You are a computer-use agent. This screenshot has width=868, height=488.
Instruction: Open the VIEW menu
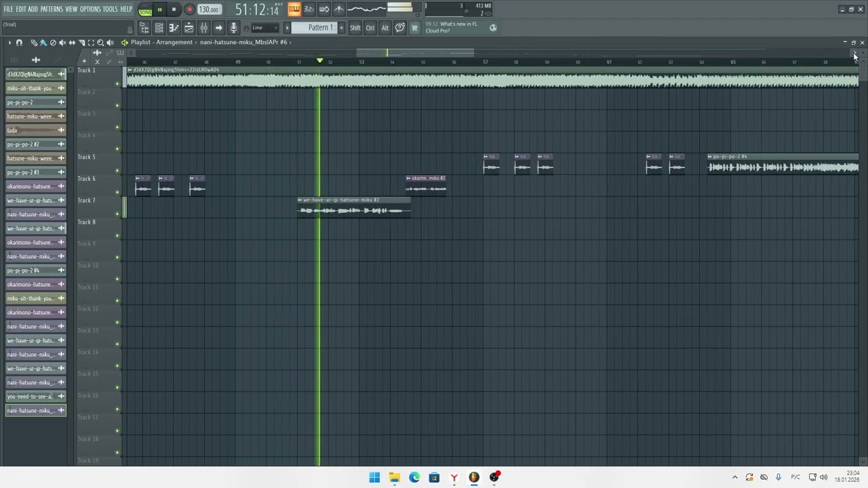71,9
